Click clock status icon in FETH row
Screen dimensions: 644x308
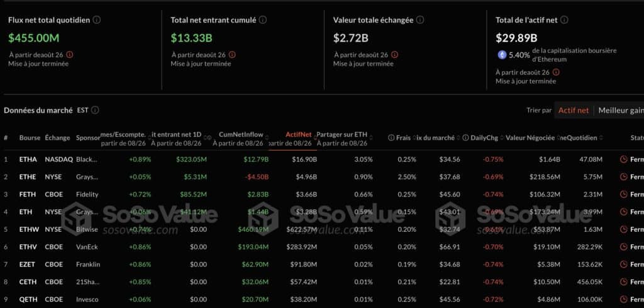623,195
